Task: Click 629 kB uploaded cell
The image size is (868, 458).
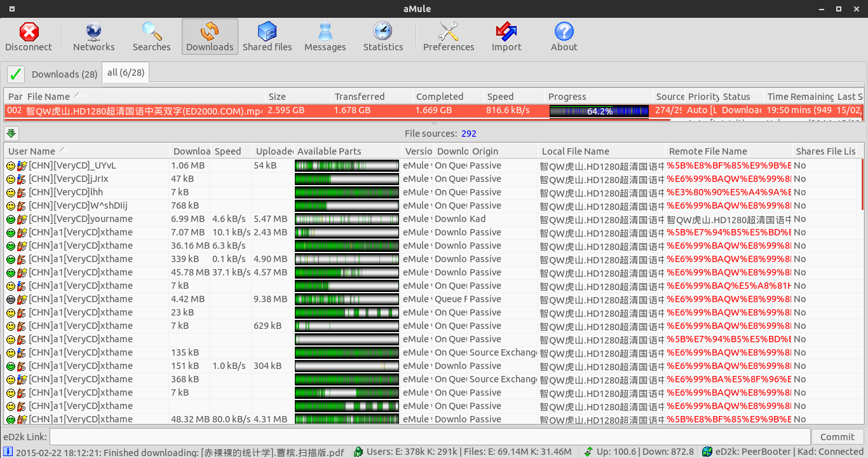Action: [268, 326]
